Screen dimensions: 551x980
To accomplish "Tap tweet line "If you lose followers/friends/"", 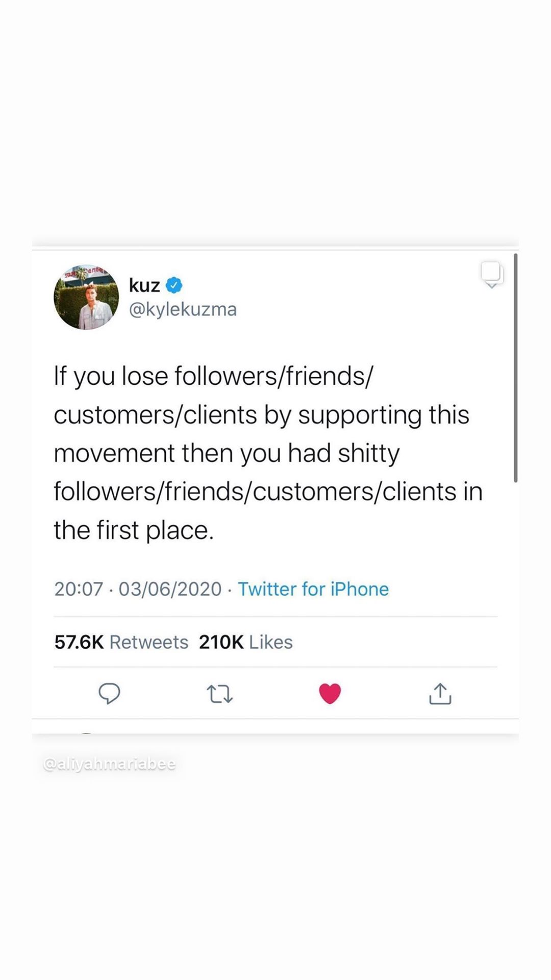I will [213, 376].
